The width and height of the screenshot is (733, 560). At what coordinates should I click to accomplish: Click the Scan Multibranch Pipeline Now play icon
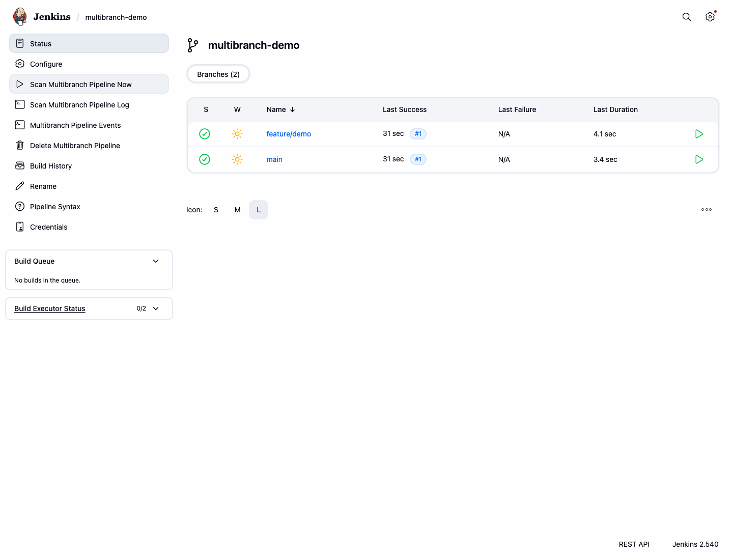click(x=20, y=84)
